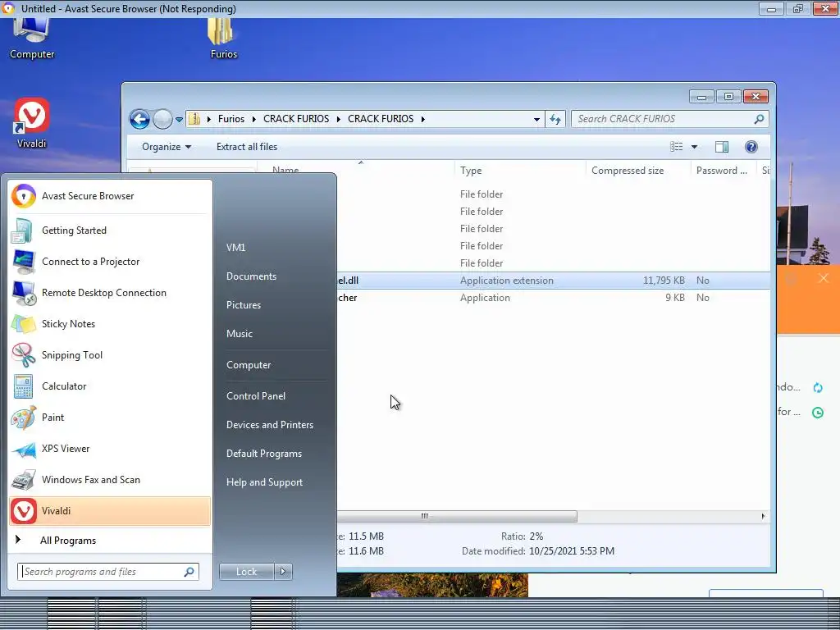The height and width of the screenshot is (630, 840).
Task: Select the Furios folder on desktop
Action: tap(223, 39)
